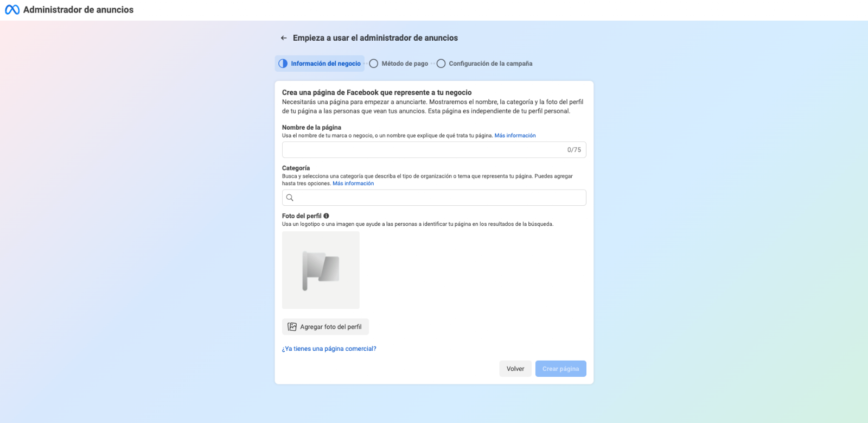Click the info icon next to Foto del perfil
This screenshot has height=423, width=868.
coord(326,216)
